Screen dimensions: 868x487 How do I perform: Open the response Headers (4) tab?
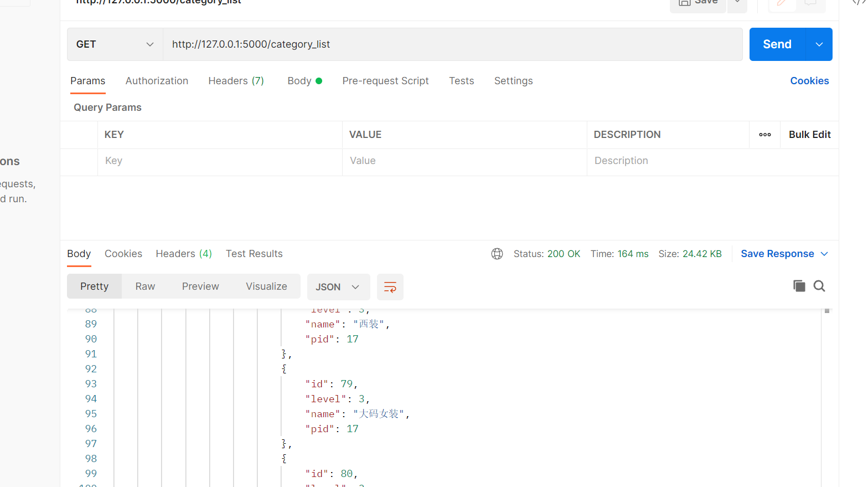(x=184, y=254)
